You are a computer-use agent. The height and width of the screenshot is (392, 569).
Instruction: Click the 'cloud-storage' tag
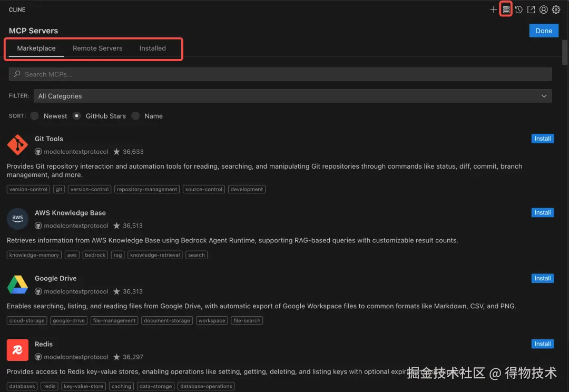pyautogui.click(x=27, y=320)
